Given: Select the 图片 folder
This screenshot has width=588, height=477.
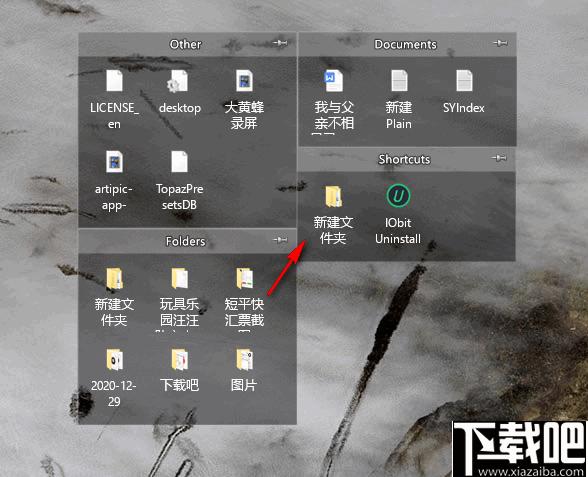Looking at the screenshot, I should 244,360.
